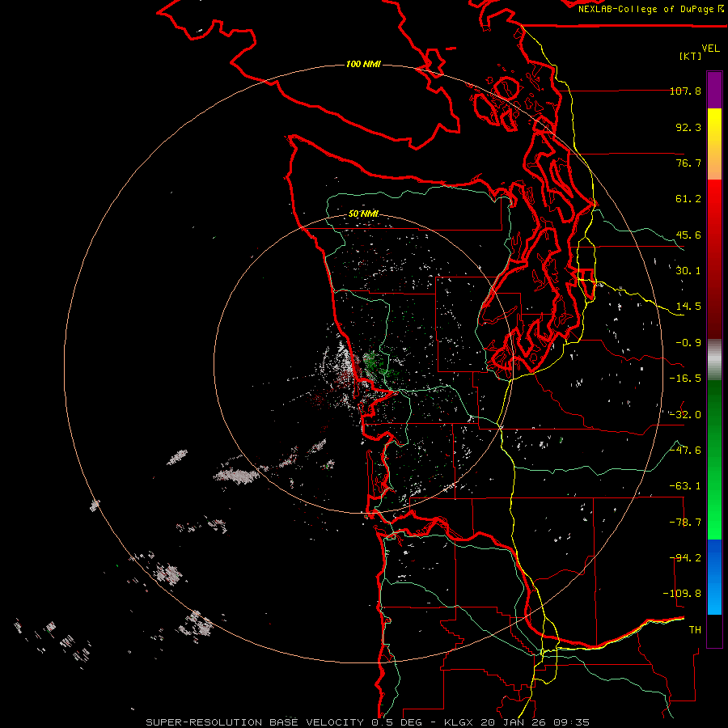
Task: Click the 50 NMI range ring label
Action: 363,214
